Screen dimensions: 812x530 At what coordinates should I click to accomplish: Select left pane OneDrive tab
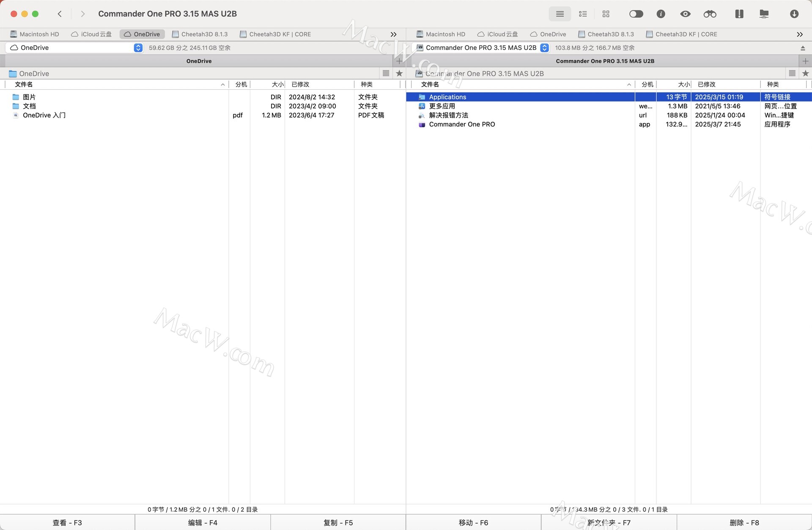click(142, 34)
